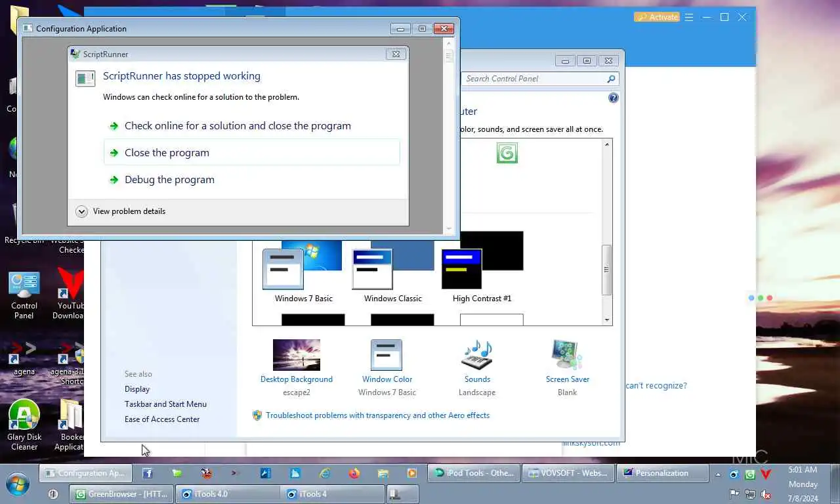840x504 pixels.
Task: Open the Control Panel desktop shortcut
Action: [x=24, y=295]
